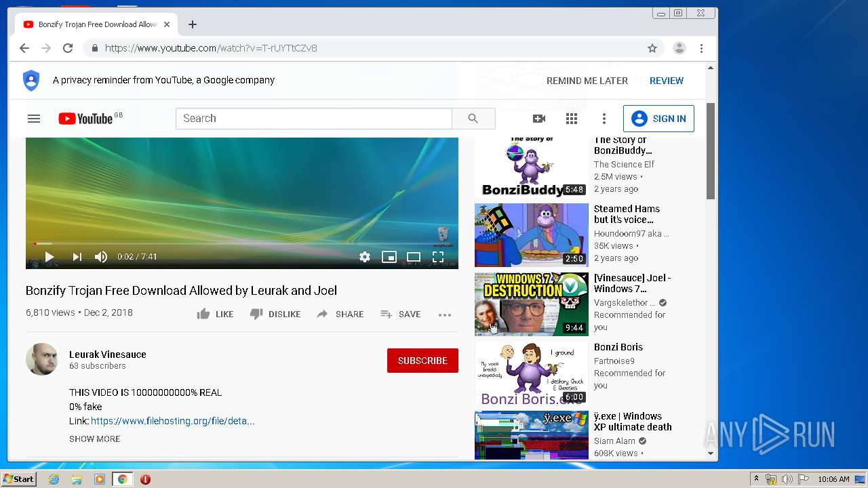Screen dimensions: 868x488
Task: Open Windows Explorer from the taskbar
Action: coord(77,479)
